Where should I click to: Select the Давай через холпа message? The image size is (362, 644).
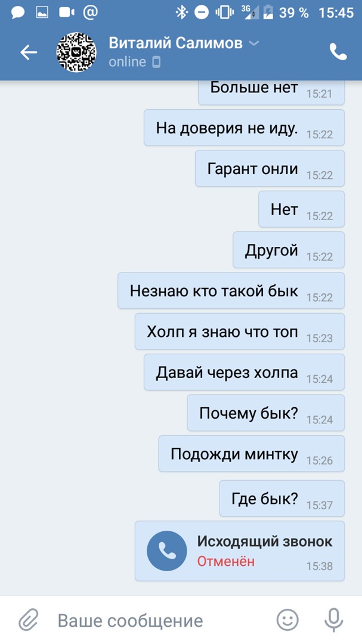[244, 372]
